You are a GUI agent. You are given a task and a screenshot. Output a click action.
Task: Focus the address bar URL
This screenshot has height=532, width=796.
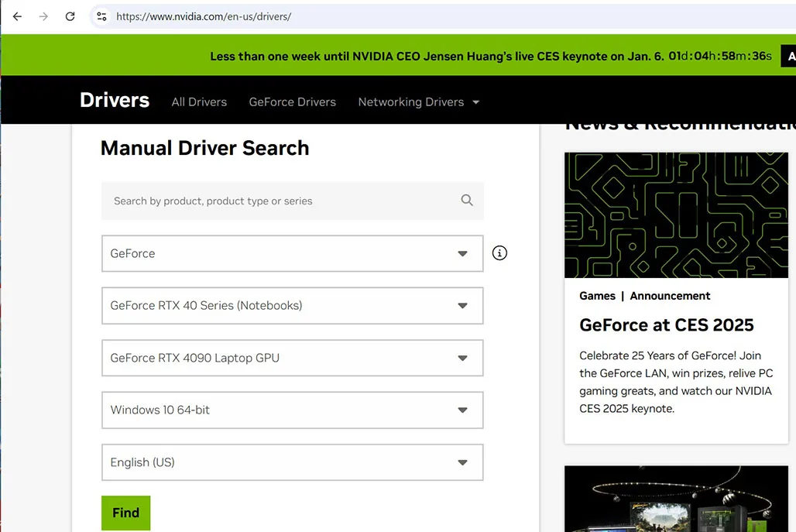coord(204,16)
